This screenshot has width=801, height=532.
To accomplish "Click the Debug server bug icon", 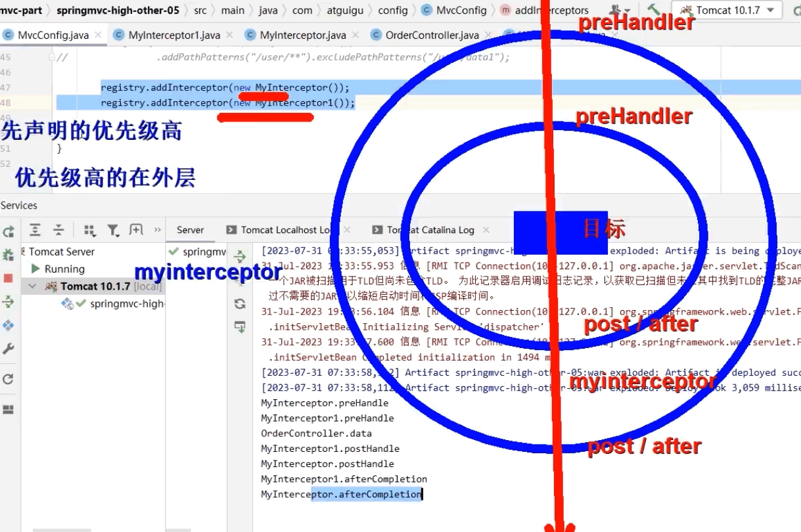I will tap(9, 255).
